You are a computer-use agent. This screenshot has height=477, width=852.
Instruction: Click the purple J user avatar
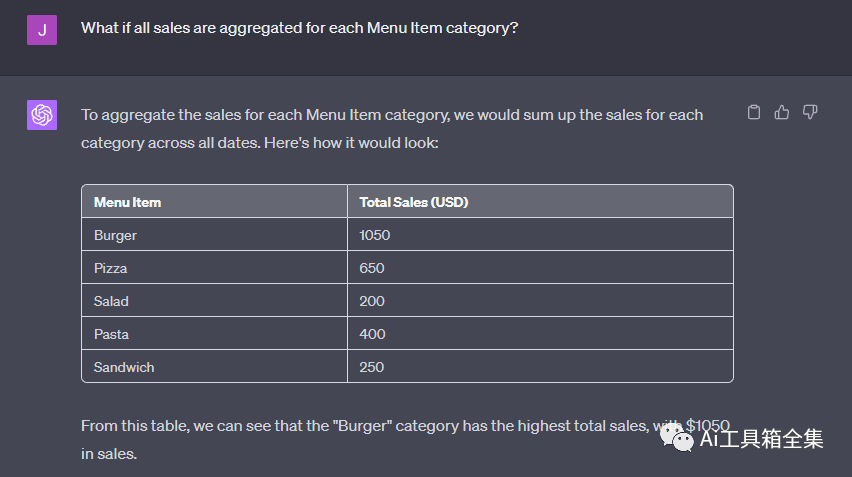42,29
